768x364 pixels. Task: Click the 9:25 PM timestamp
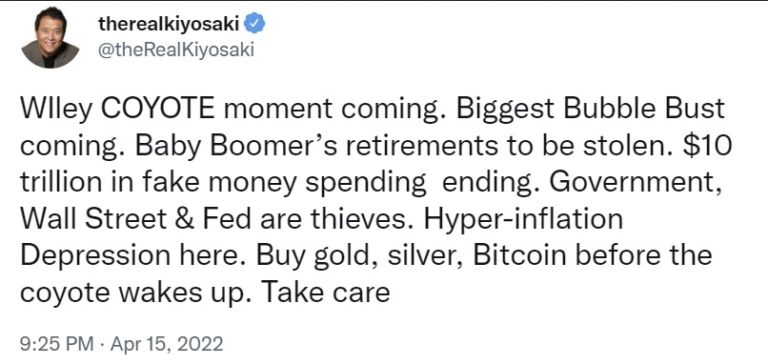click(57, 344)
